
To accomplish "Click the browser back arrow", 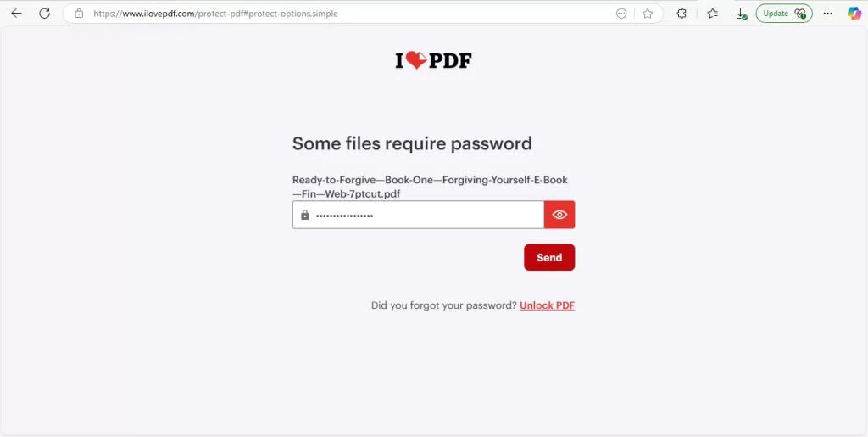I will pyautogui.click(x=17, y=14).
